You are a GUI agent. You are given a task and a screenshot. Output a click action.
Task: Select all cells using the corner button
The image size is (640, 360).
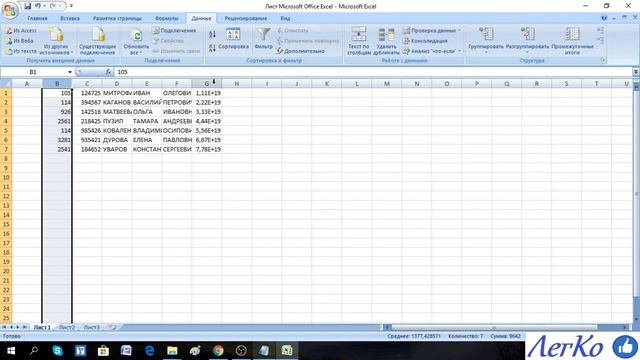pos(6,84)
